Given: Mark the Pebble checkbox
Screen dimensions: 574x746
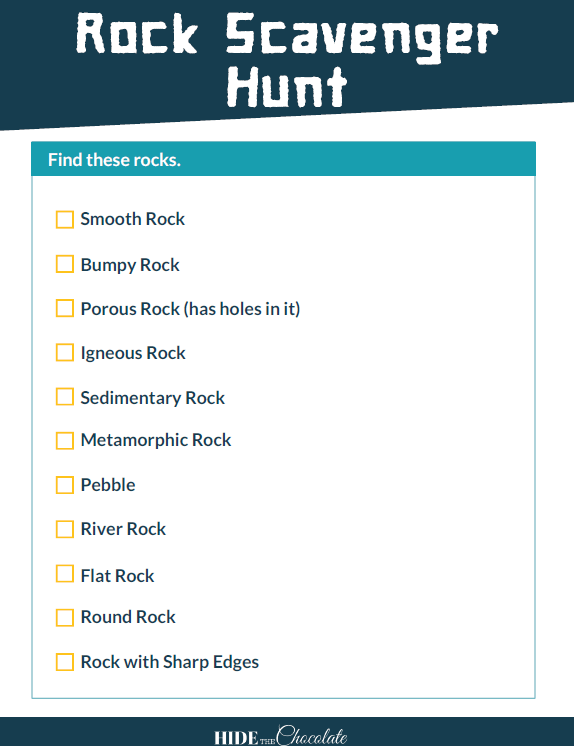Looking at the screenshot, I should (65, 485).
